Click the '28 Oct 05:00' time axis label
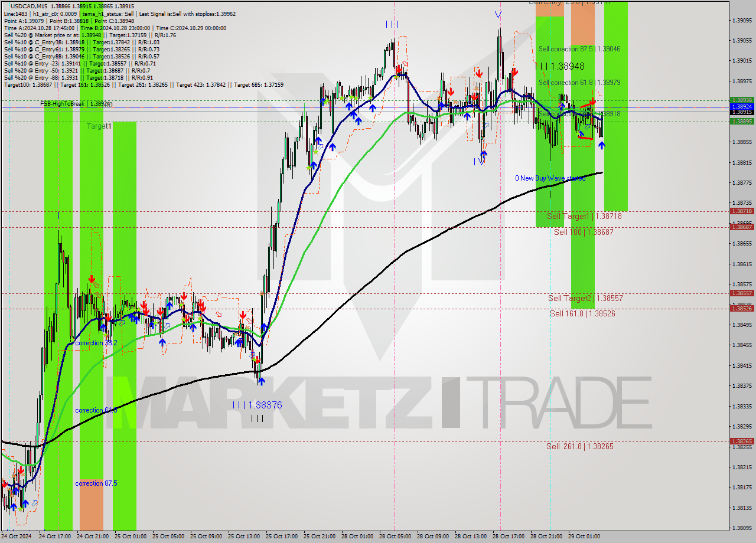Image resolution: width=756 pixels, height=543 pixels. [x=395, y=537]
